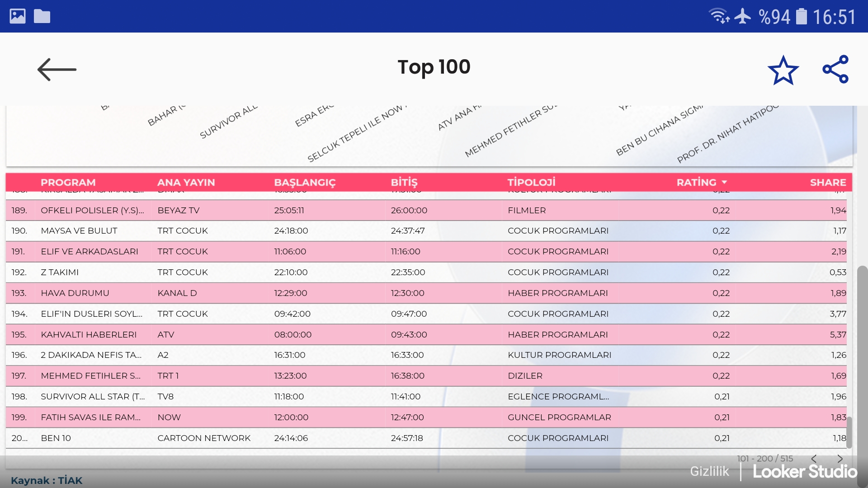868x488 pixels.
Task: Add page to favorites with star icon
Action: [783, 70]
